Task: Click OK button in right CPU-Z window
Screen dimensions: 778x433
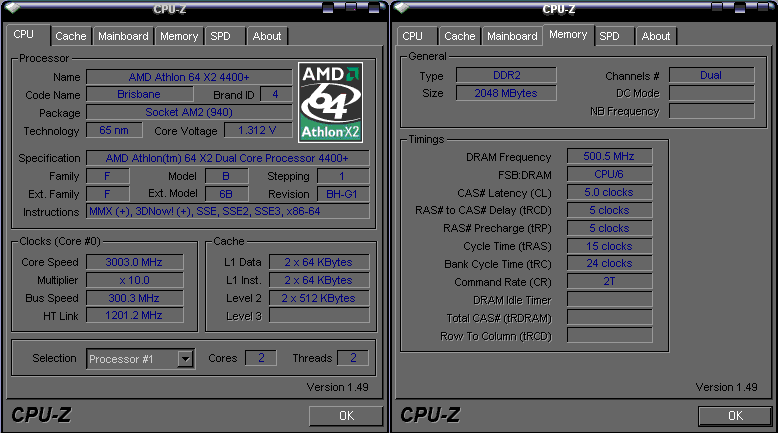Action: tap(735, 416)
